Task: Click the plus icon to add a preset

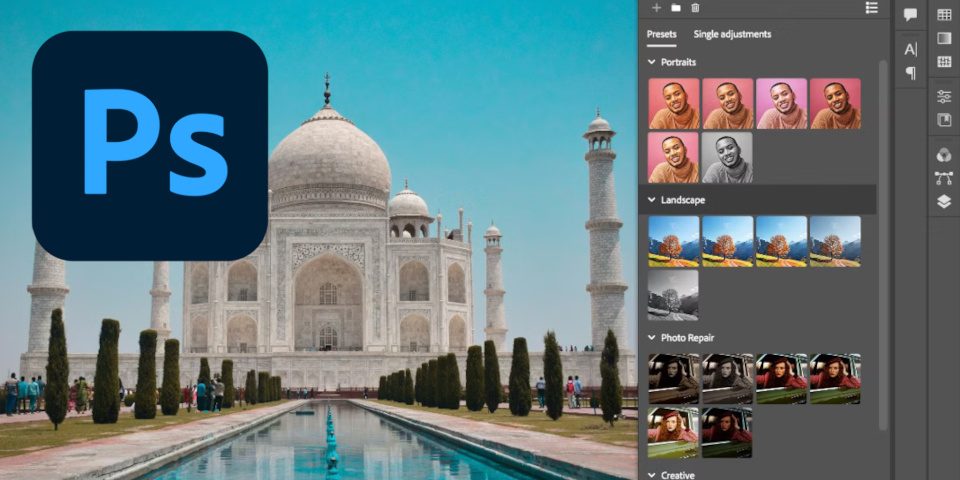Action: pos(657,7)
